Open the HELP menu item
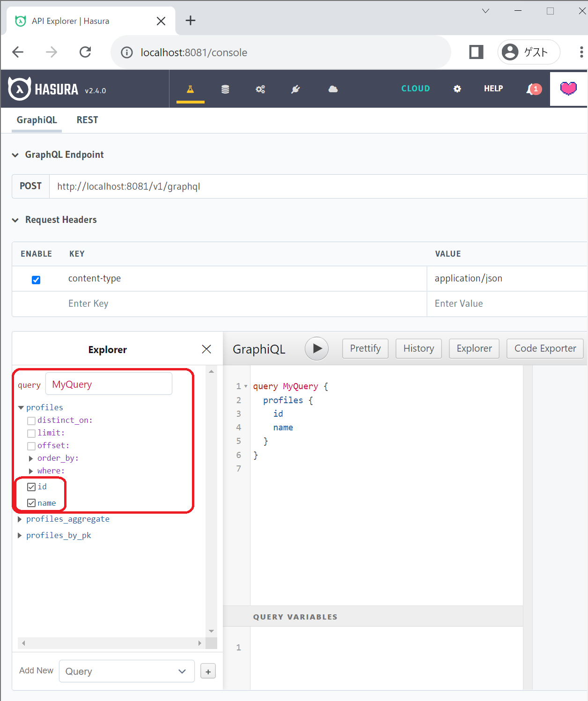Viewport: 588px width, 701px height. [493, 89]
